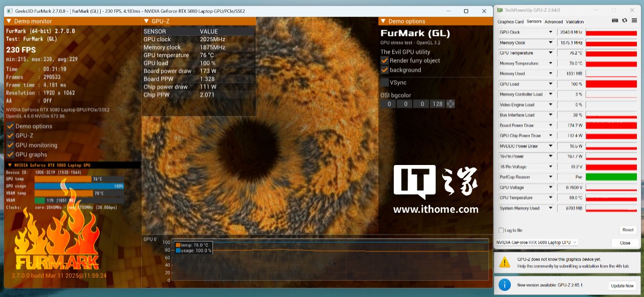This screenshot has height=297, width=644.
Task: Click the FurMark title bar app icon
Action: pos(10,11)
